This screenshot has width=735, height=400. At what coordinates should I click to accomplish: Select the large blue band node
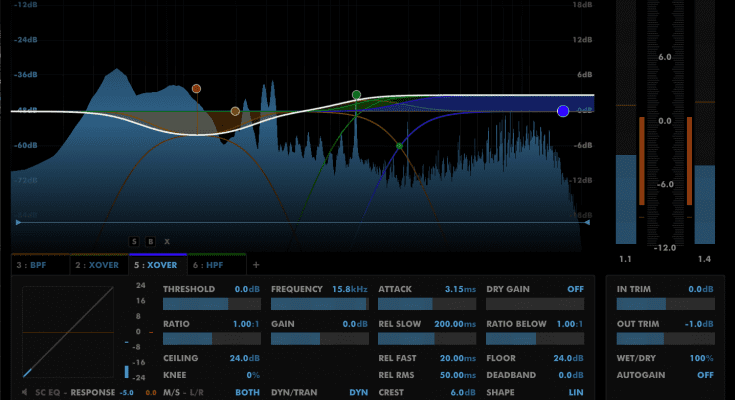pos(563,111)
